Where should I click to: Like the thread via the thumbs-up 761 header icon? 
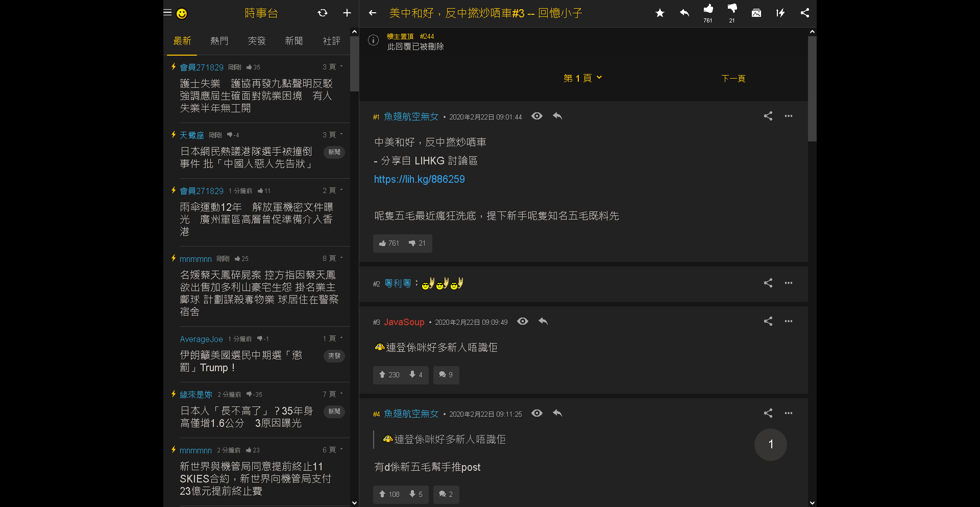coord(708,13)
